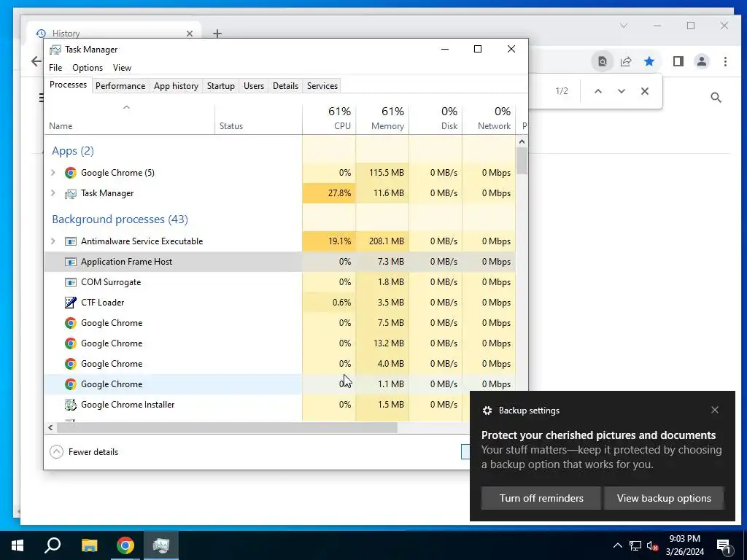
Task: Click the search magnifier on History page
Action: (x=716, y=98)
